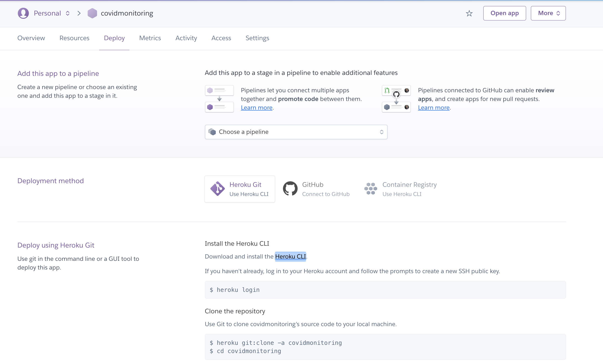Click Learn more about pipelines

[x=256, y=107]
